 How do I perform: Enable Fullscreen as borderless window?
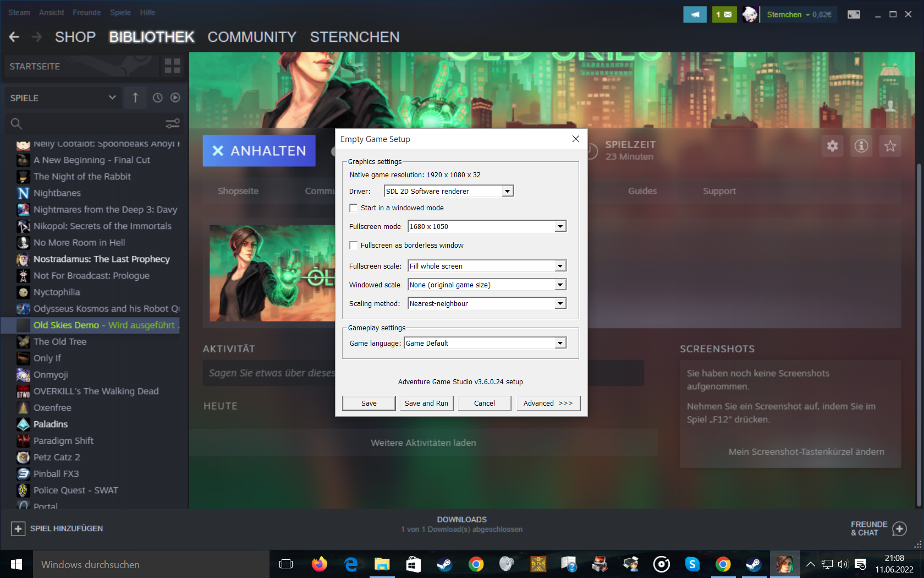click(354, 245)
